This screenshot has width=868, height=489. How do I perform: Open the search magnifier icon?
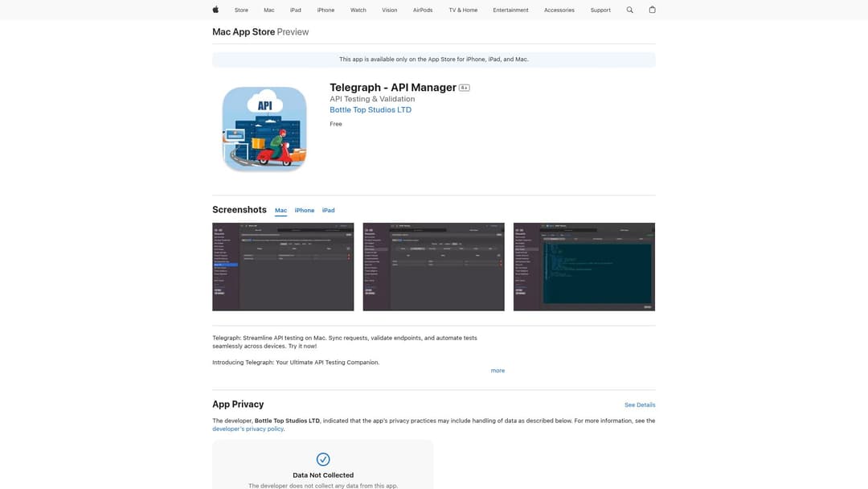tap(629, 10)
